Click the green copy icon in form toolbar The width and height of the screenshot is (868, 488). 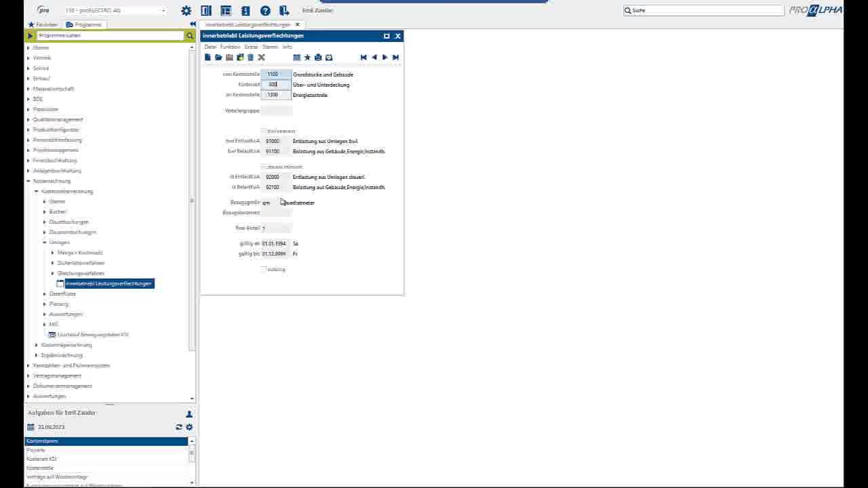[240, 58]
